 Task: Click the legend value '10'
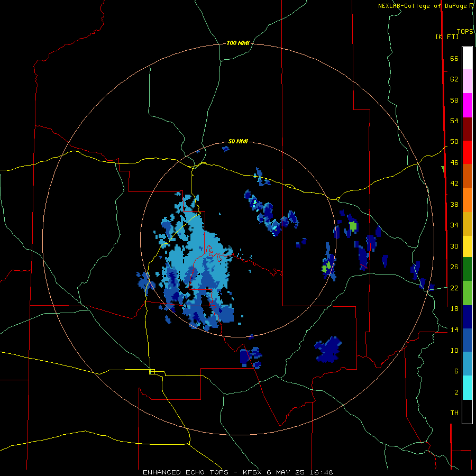pyautogui.click(x=454, y=350)
